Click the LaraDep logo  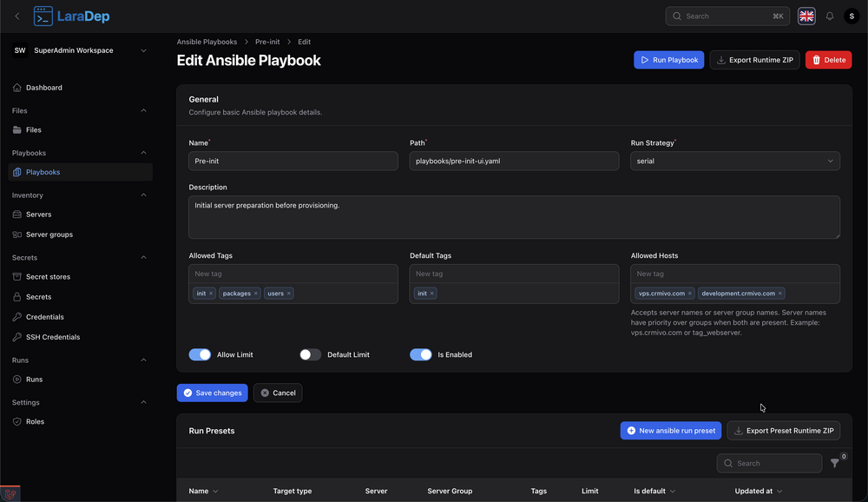(x=72, y=17)
